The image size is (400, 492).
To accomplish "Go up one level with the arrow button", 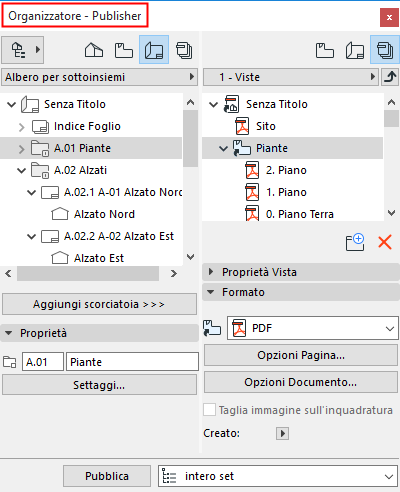I will click(390, 77).
